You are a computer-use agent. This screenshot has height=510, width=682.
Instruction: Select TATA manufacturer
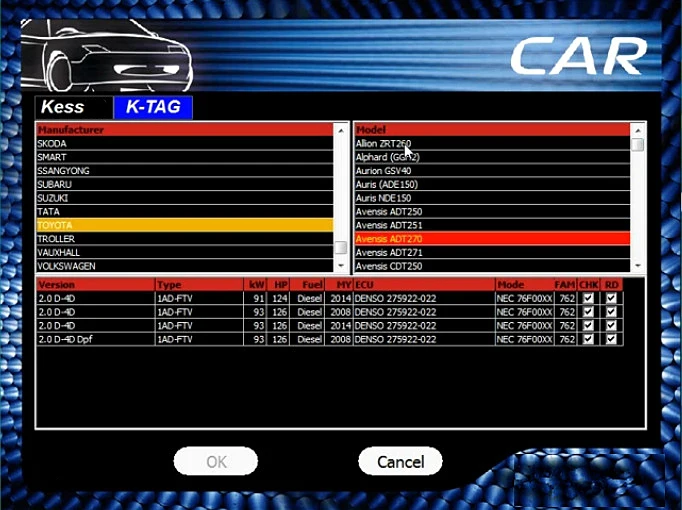(185, 211)
